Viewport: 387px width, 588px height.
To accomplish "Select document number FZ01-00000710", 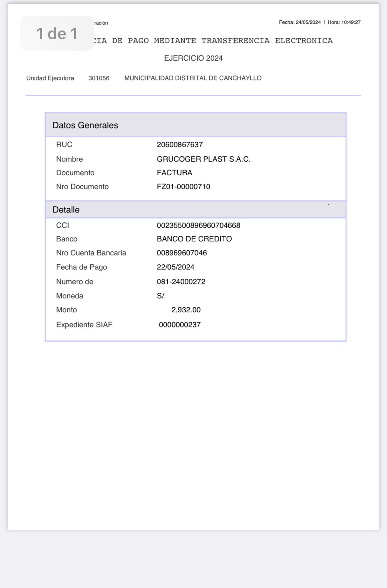I will (183, 187).
